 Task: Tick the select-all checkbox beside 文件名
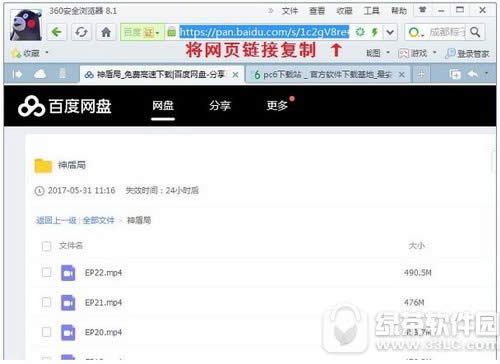[x=47, y=246]
